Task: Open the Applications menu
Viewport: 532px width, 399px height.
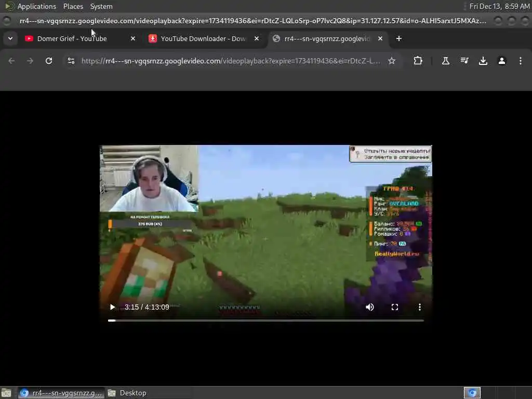Action: (37, 6)
